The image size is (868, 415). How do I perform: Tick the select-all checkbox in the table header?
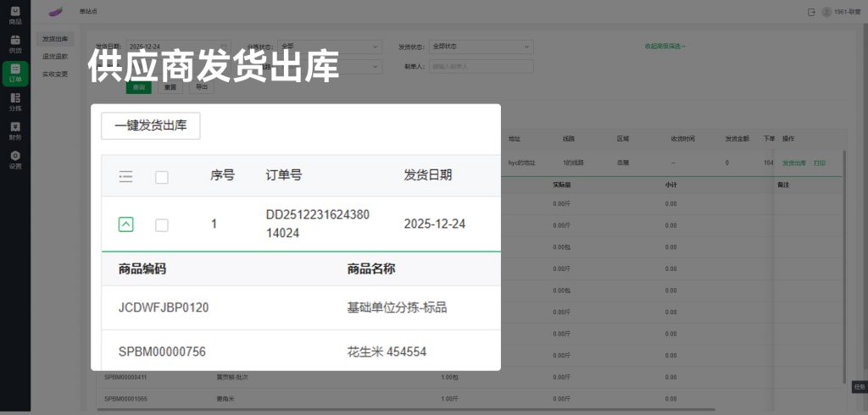(162, 176)
